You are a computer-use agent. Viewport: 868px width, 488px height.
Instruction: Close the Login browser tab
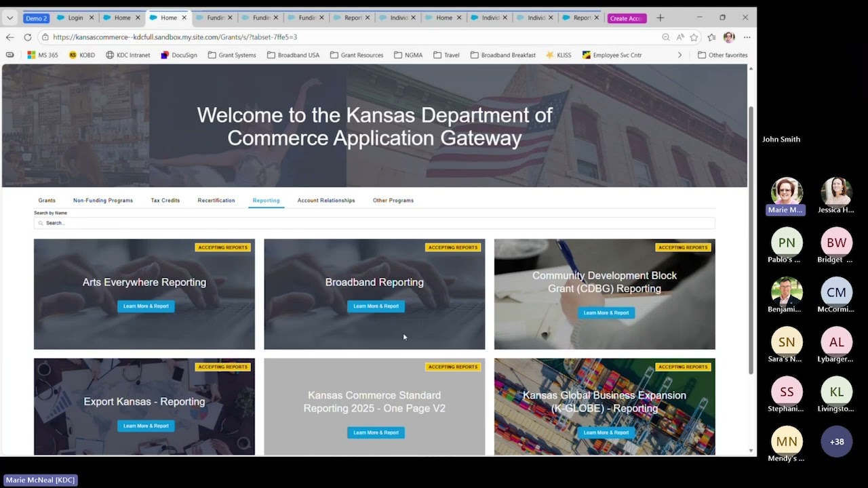click(92, 18)
